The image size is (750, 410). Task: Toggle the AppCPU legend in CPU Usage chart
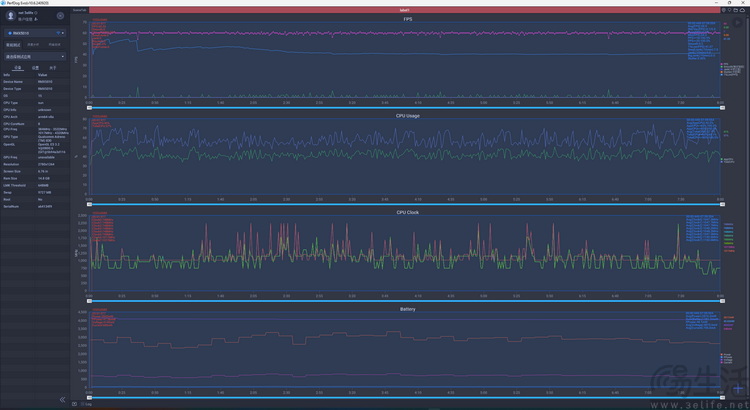click(727, 159)
